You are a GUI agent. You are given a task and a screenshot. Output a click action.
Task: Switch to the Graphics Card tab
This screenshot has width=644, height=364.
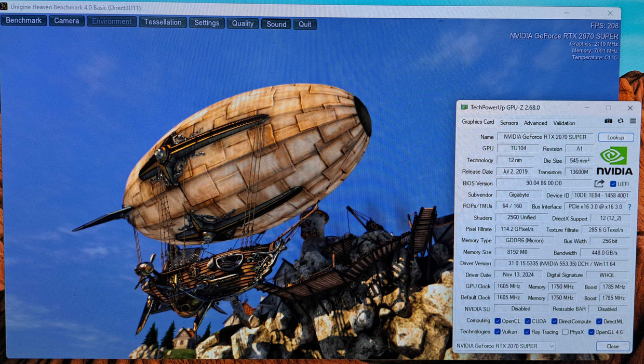478,122
